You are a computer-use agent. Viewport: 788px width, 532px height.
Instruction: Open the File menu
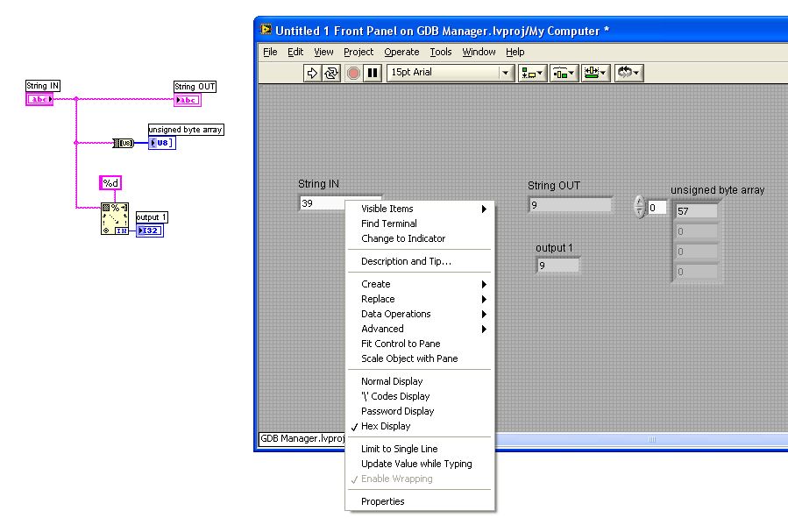[270, 52]
